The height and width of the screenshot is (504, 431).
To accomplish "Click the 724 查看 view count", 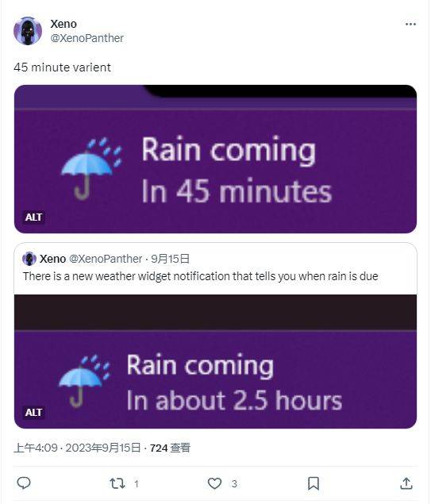I will pyautogui.click(x=170, y=448).
